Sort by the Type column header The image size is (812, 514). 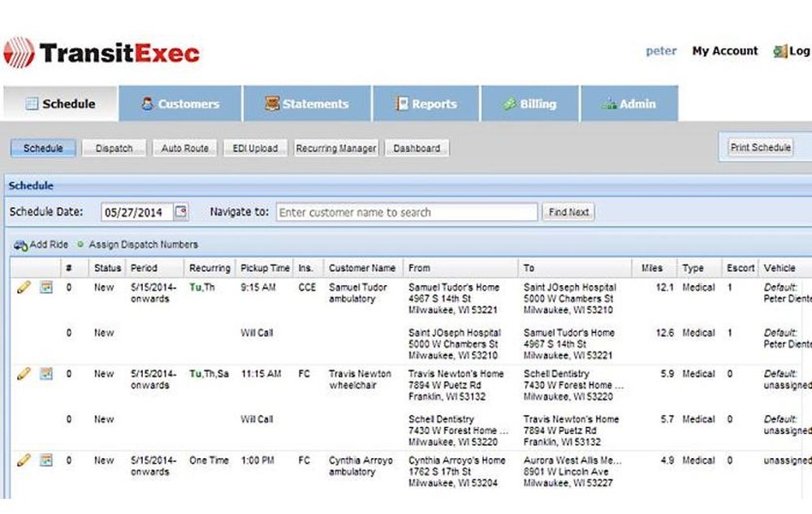[699, 268]
